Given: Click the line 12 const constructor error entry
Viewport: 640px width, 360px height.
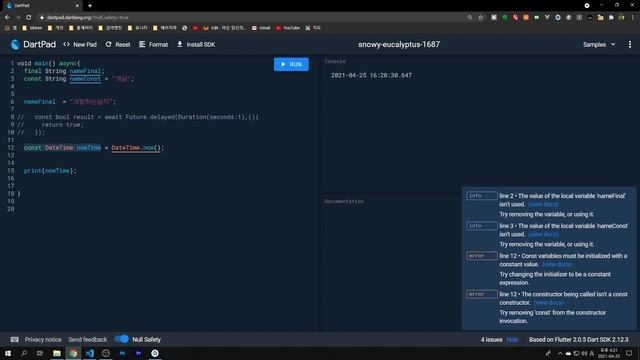Looking at the screenshot, I should [548, 307].
